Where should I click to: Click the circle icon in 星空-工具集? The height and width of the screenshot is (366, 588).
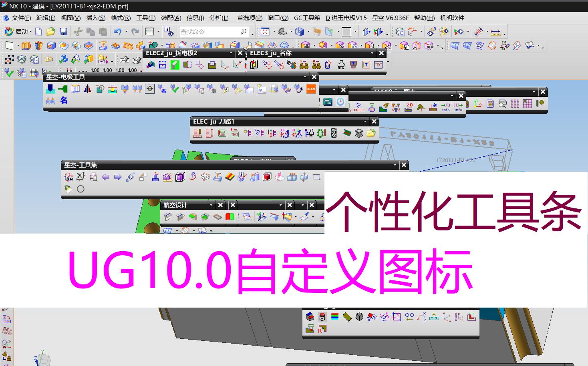81,189
